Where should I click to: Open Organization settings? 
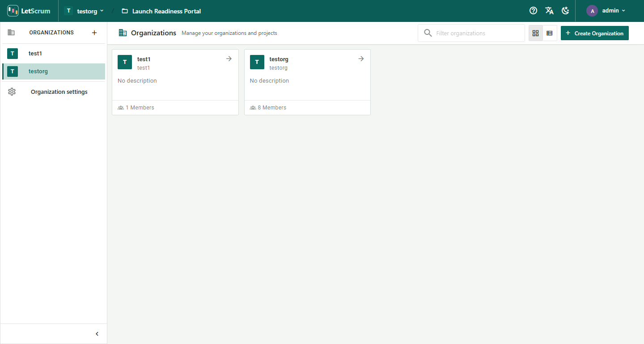pyautogui.click(x=54, y=92)
